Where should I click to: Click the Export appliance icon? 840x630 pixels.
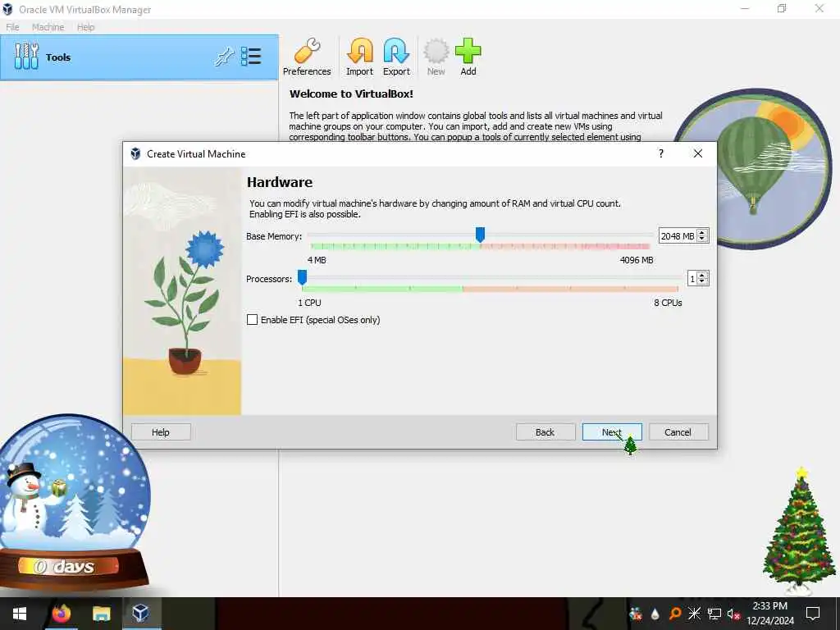click(x=396, y=52)
